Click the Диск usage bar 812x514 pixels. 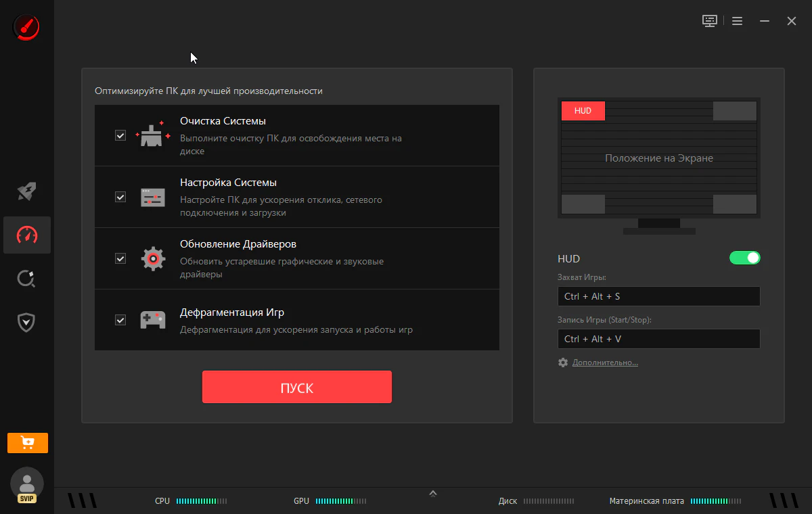[x=549, y=501]
